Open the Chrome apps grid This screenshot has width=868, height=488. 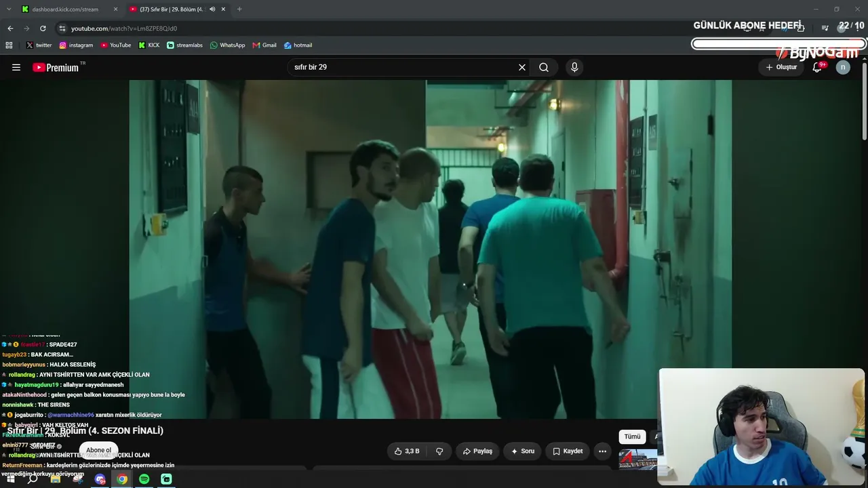9,45
